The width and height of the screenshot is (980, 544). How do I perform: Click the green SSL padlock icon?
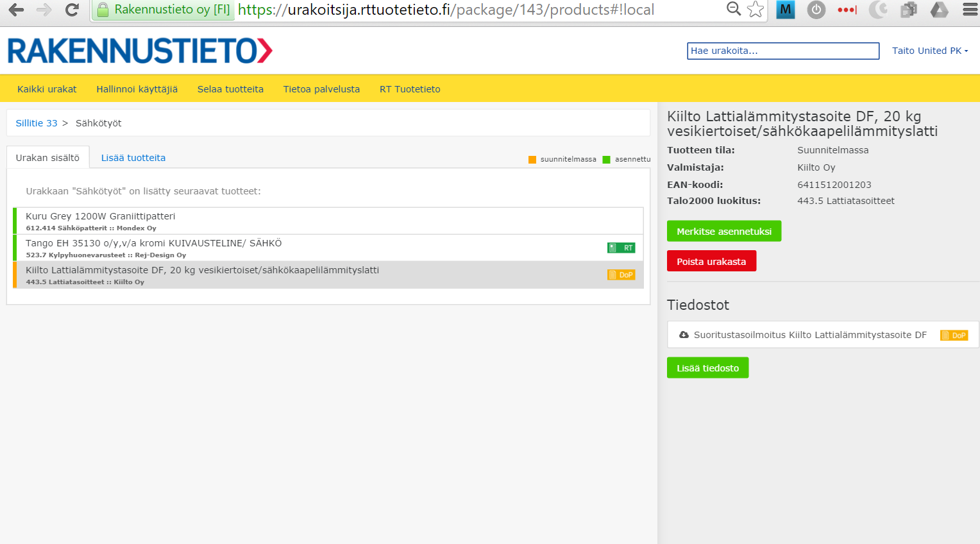pos(103,10)
